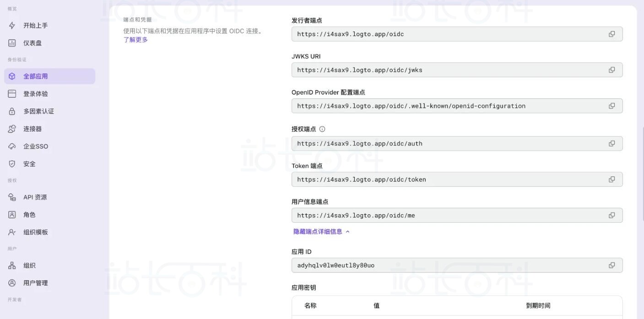Image resolution: width=644 pixels, height=319 pixels.
Task: Open 企业SSO in the sidebar
Action: tap(49, 146)
